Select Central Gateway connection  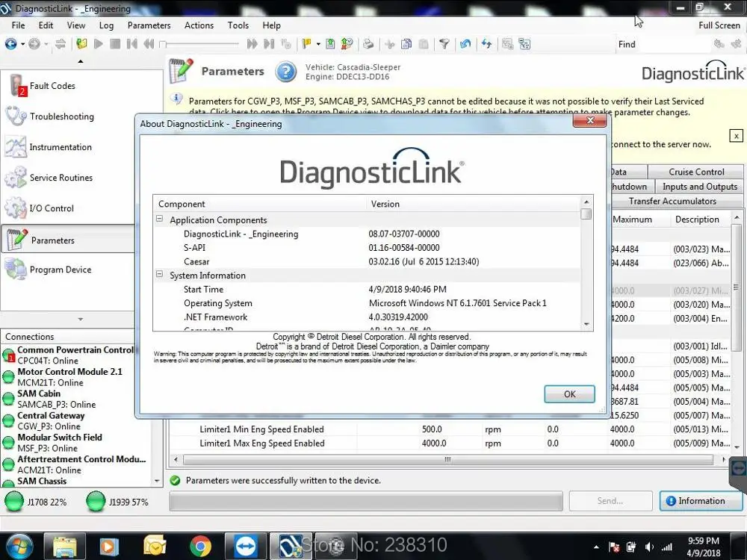tap(51, 421)
